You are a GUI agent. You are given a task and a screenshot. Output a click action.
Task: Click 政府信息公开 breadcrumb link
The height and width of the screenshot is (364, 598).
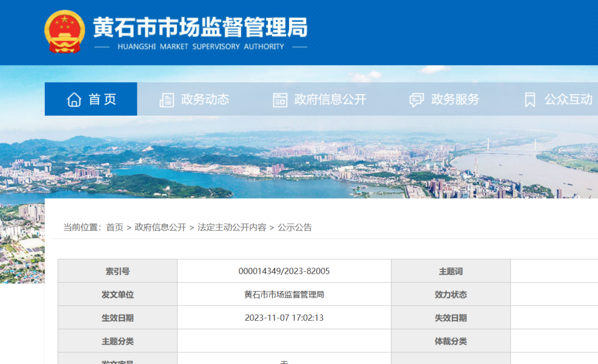[160, 227]
